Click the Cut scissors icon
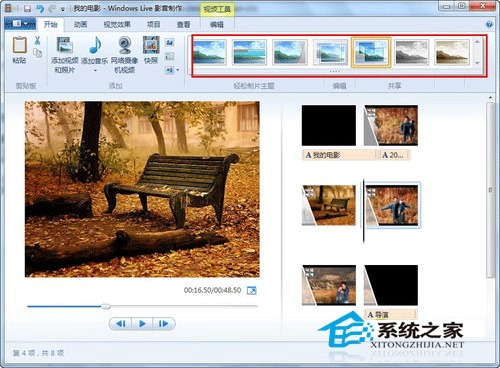The height and width of the screenshot is (368, 500). (37, 41)
